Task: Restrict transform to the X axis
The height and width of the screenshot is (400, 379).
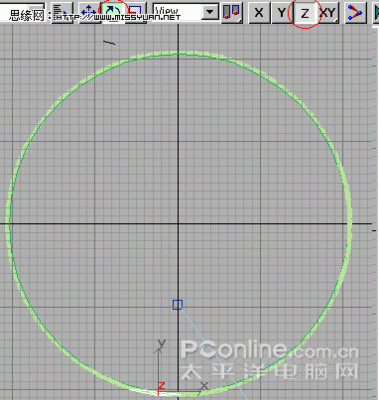Action: (x=259, y=13)
